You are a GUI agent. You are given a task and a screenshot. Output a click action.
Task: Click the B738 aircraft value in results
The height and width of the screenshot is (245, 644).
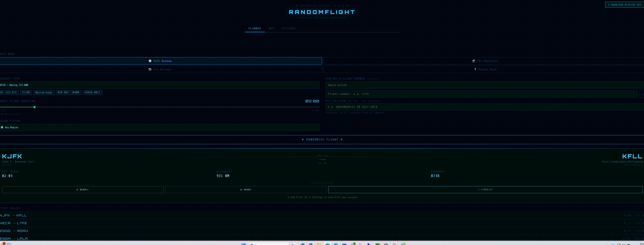[x=435, y=176]
